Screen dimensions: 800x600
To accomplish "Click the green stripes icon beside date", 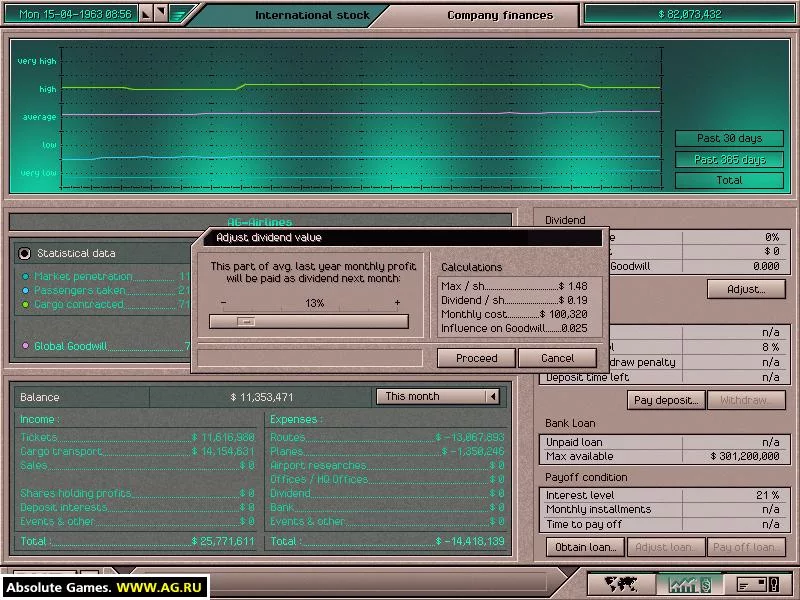I will [x=179, y=14].
